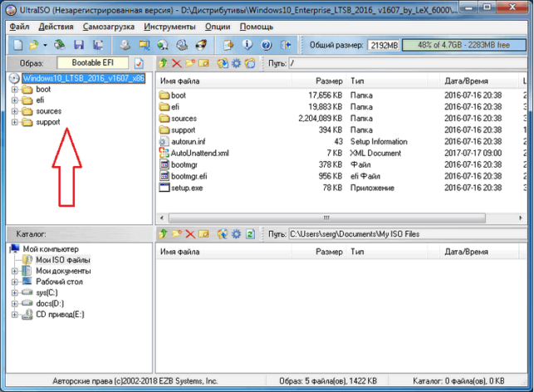Image resolution: width=534 pixels, height=392 pixels.
Task: Click the red X delete icon in image pane
Action: click(176, 63)
